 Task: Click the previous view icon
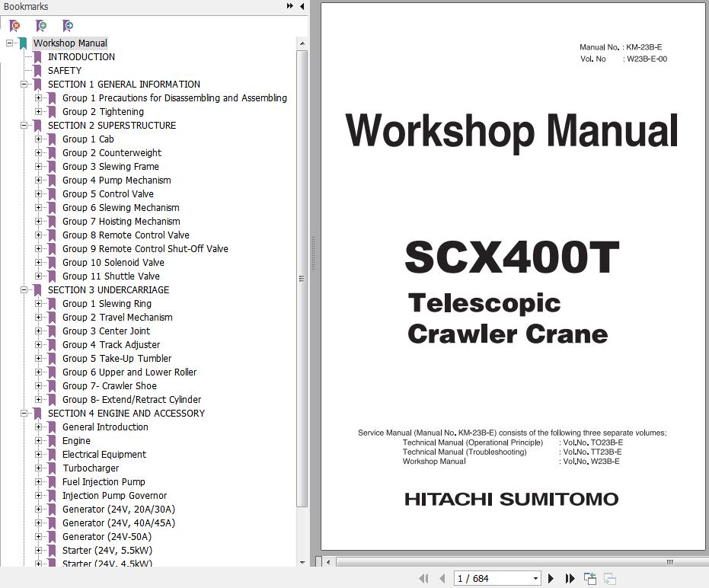click(590, 578)
